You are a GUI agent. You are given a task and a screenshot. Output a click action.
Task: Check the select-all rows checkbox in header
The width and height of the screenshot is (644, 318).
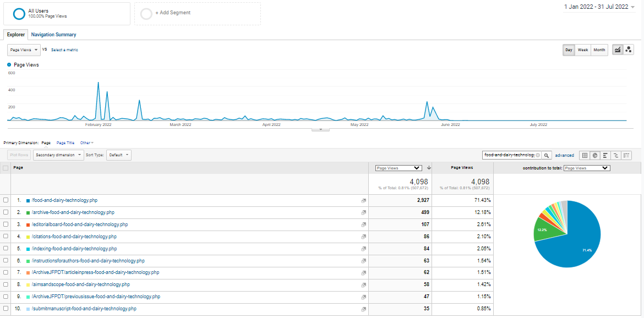[6, 168]
